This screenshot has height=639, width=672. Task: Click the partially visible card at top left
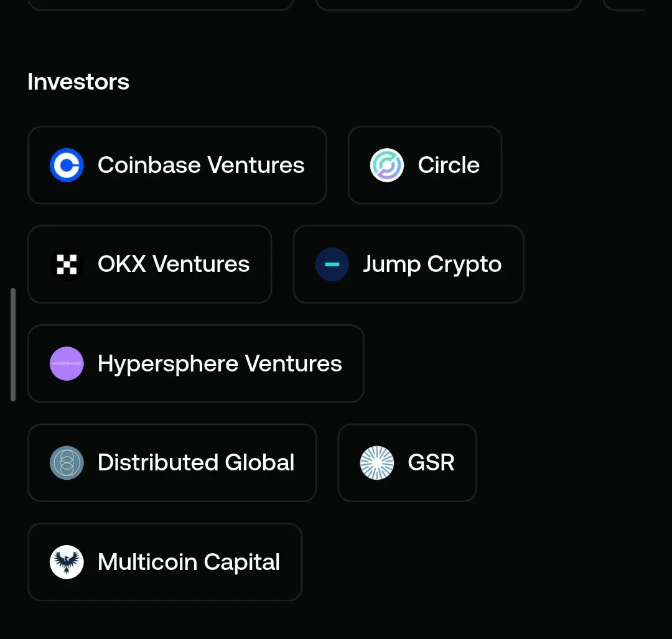(161, 5)
